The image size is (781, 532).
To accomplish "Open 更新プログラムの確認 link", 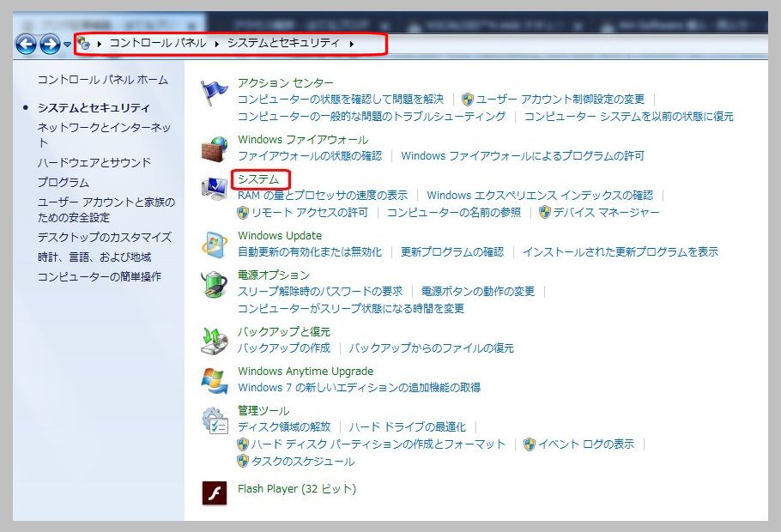I will click(x=452, y=252).
